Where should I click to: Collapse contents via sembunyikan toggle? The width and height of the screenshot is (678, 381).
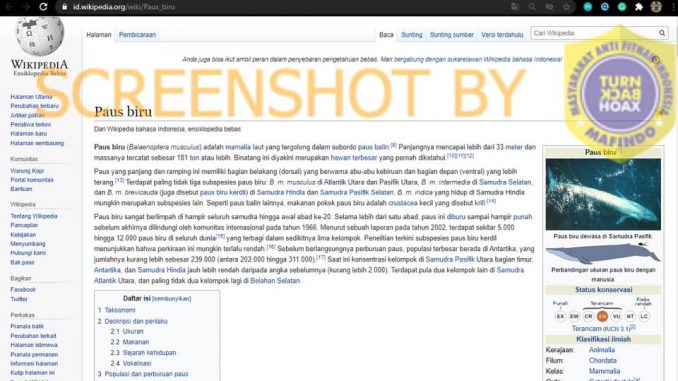click(171, 298)
